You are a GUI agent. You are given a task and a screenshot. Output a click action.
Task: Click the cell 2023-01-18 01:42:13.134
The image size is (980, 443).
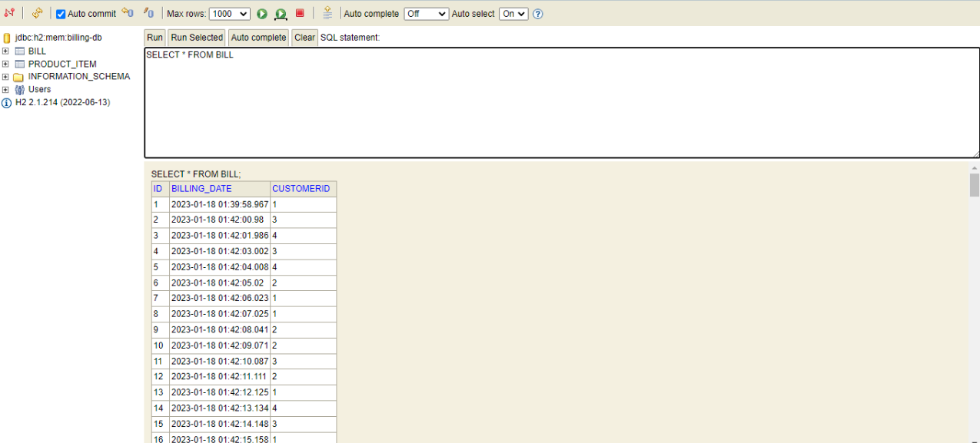pyautogui.click(x=220, y=409)
